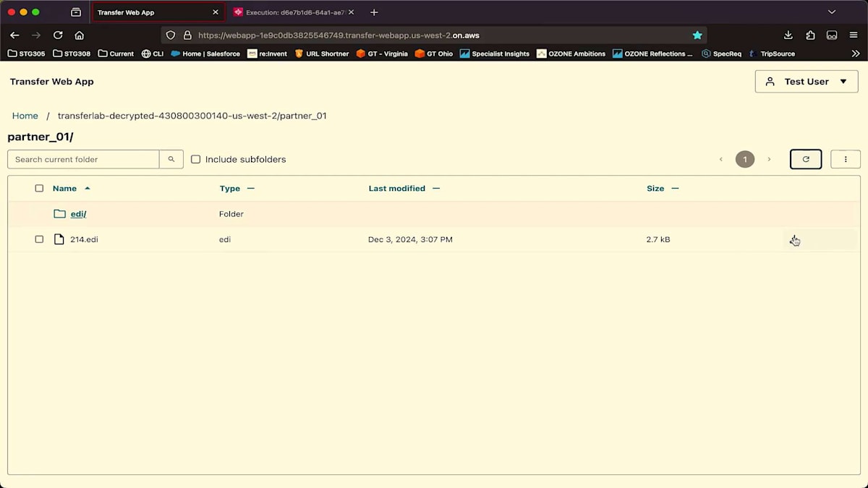Click the padlock site info icon
868x488 pixels.
coord(187,35)
